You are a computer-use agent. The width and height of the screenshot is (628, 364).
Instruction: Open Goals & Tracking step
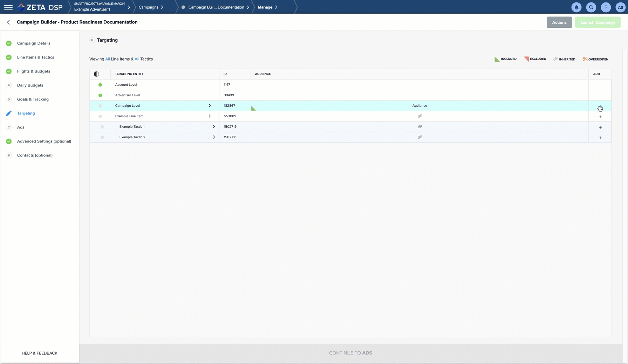33,99
